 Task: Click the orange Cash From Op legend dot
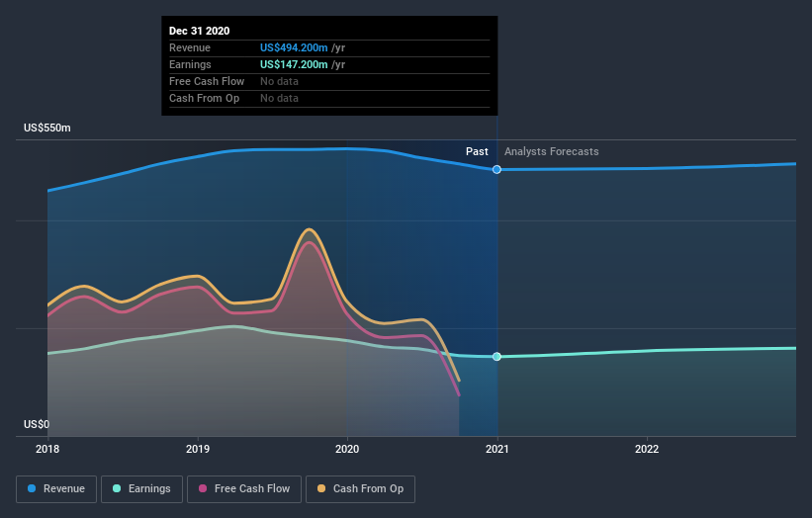(321, 488)
